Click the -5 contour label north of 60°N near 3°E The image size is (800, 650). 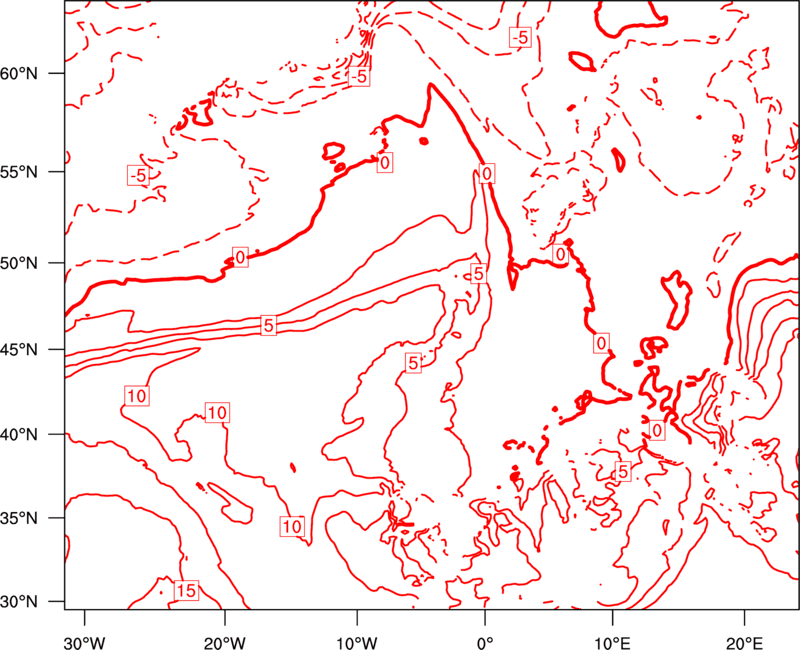pos(520,37)
